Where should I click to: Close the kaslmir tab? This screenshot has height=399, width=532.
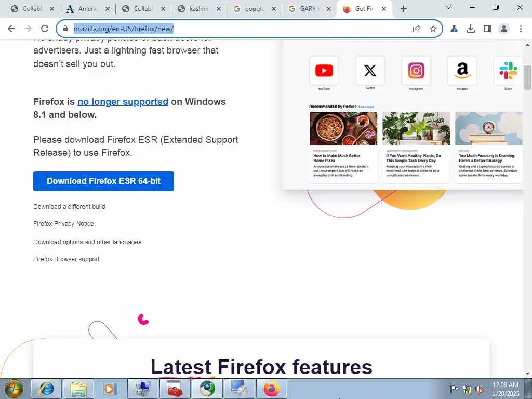click(219, 9)
